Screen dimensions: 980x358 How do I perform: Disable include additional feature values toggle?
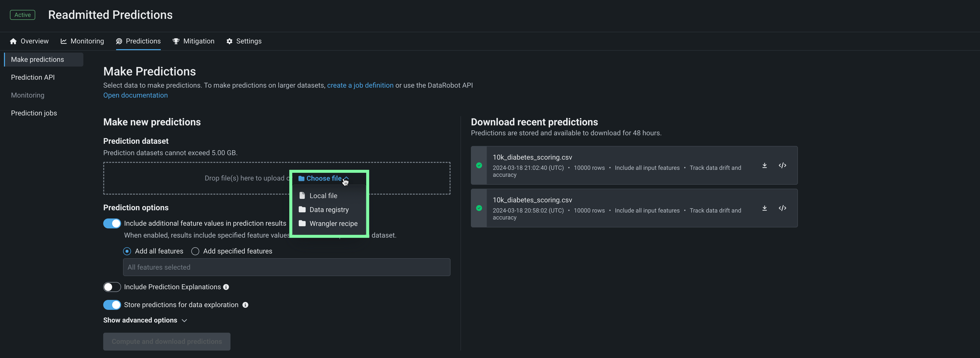(112, 223)
